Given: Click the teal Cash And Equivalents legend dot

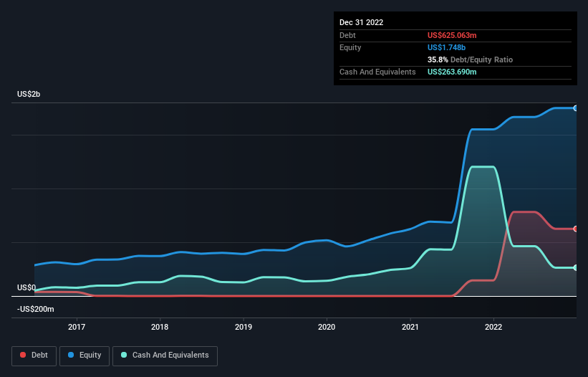Looking at the screenshot, I should [124, 355].
